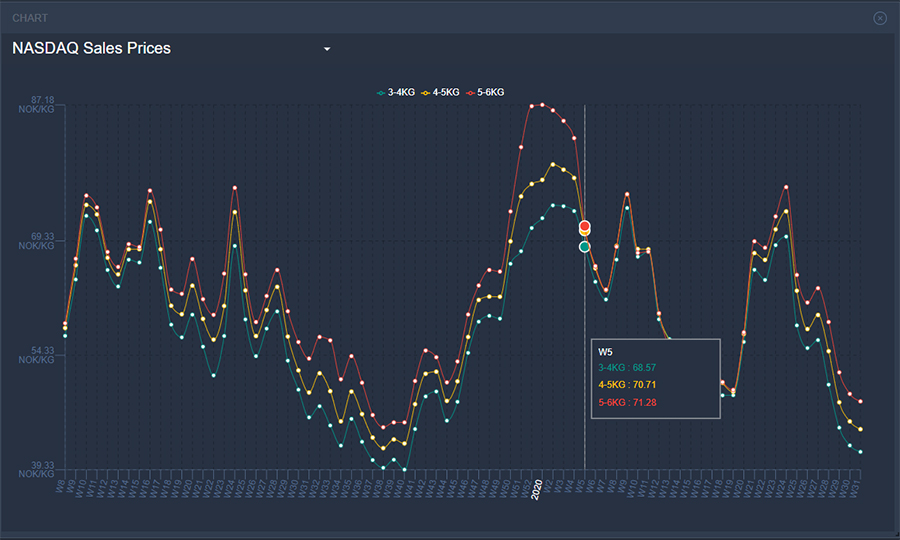
Task: Click the 87.18 NOK/KG axis label
Action: [x=37, y=104]
